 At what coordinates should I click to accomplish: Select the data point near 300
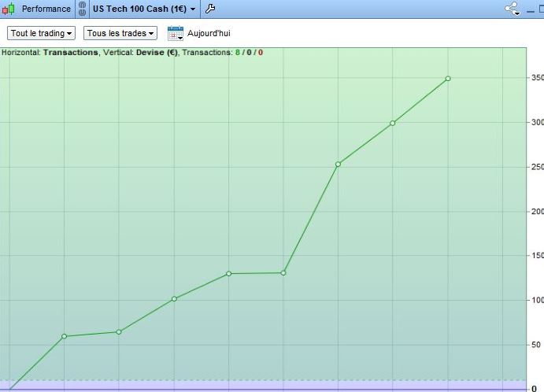click(x=392, y=123)
